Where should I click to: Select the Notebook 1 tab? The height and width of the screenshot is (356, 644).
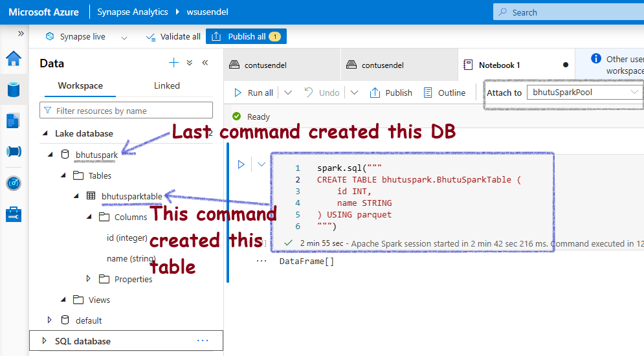[516, 65]
